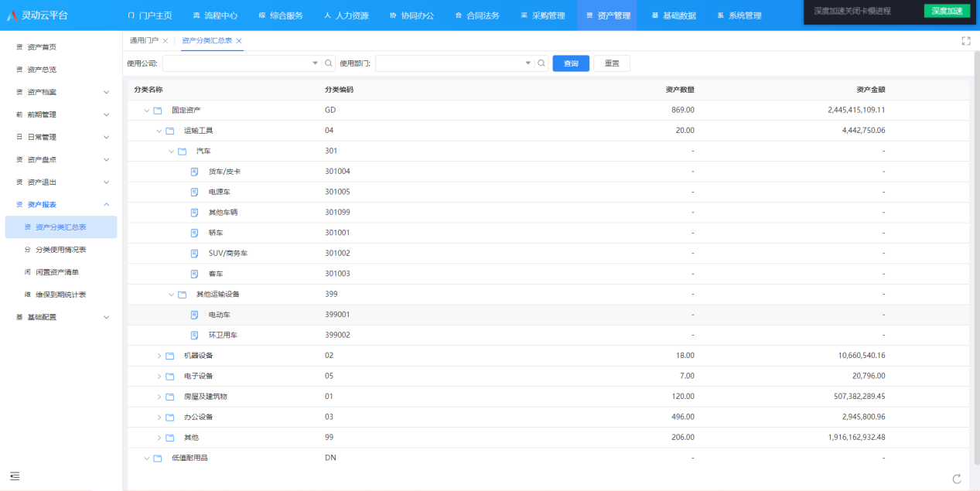Image resolution: width=980 pixels, height=491 pixels.
Task: Open the 使用部门 dropdown arrow
Action: click(x=528, y=63)
